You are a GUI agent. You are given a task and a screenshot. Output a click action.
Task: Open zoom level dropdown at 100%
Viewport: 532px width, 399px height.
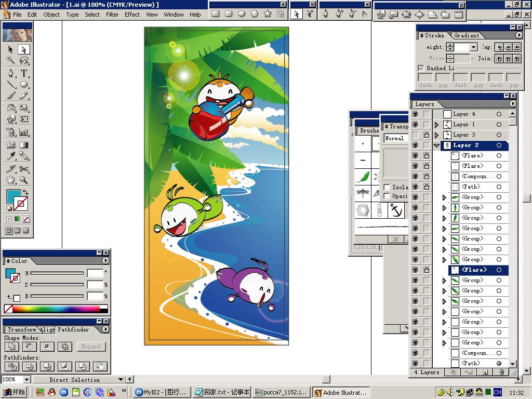[x=27, y=379]
